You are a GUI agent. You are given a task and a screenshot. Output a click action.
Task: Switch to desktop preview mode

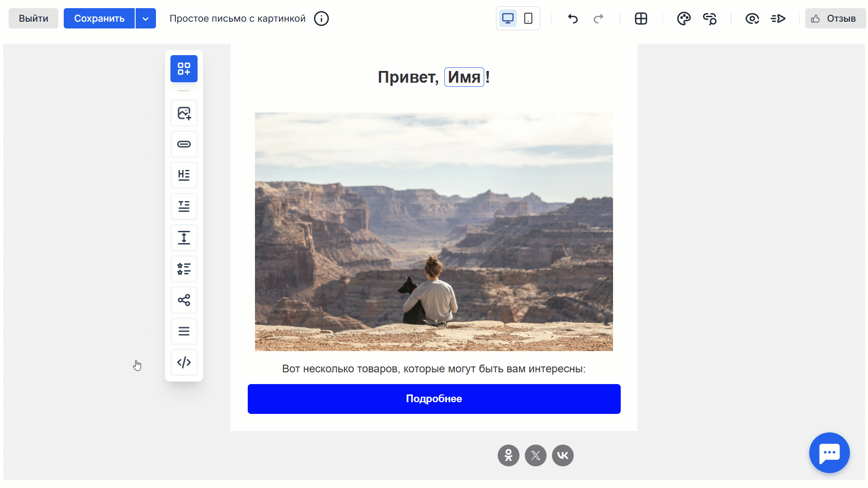point(508,19)
